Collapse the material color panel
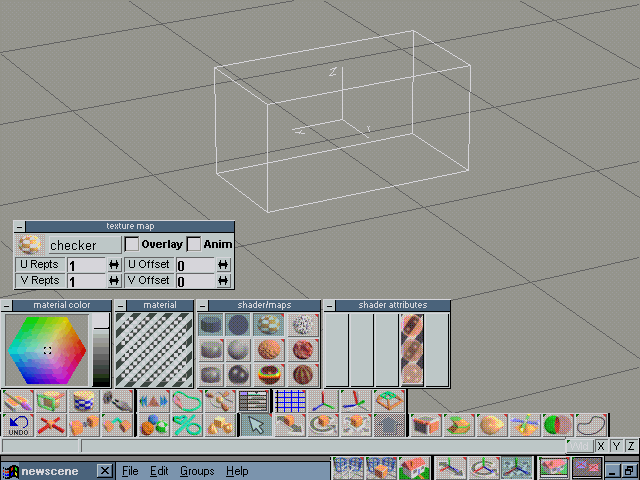The height and width of the screenshot is (480, 640). point(8,305)
